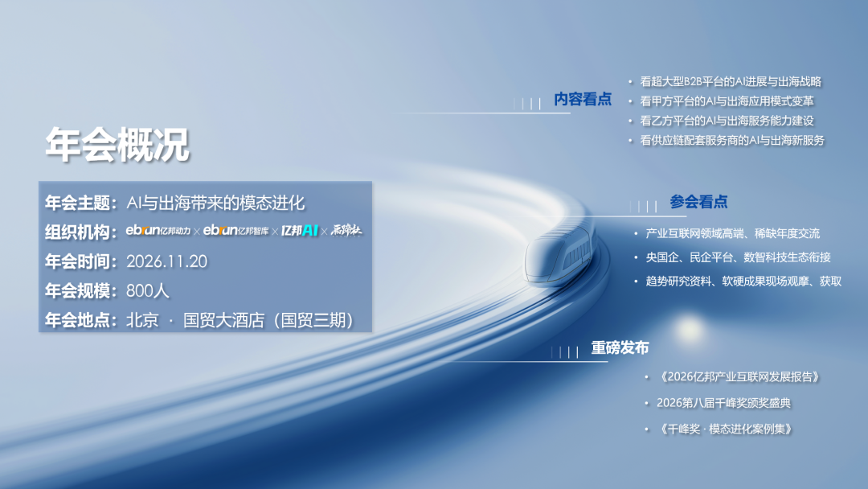Click the ebrun亿邦动力 logo

[x=158, y=230]
